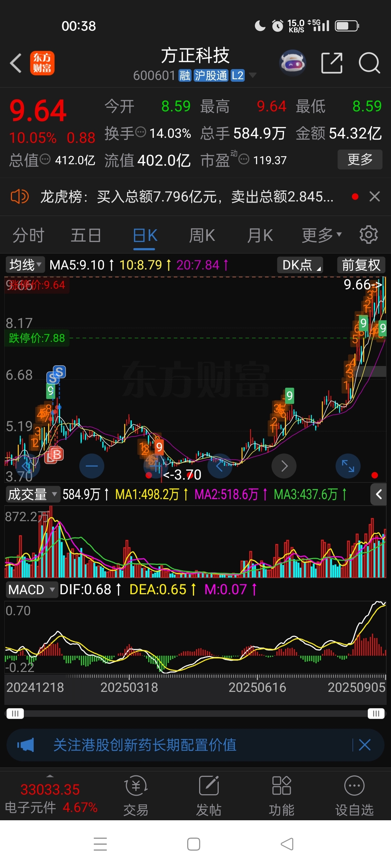391x868 pixels.
Task: Tap the DIF:0.68 value
Action: (85, 590)
